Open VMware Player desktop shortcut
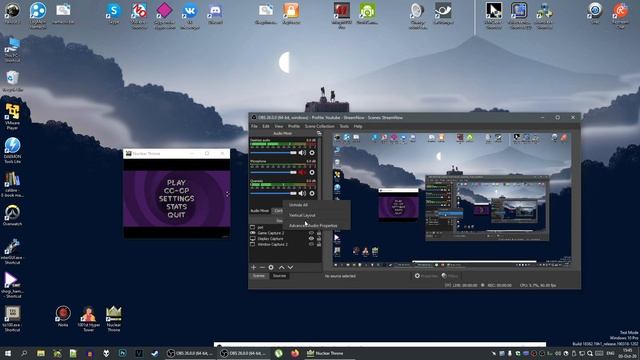 click(12, 117)
